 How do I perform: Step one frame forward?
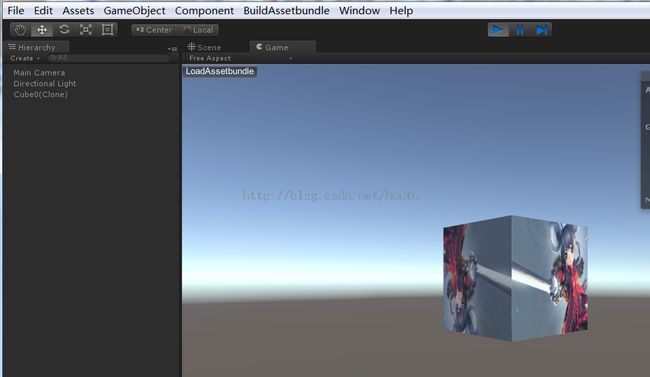(541, 30)
